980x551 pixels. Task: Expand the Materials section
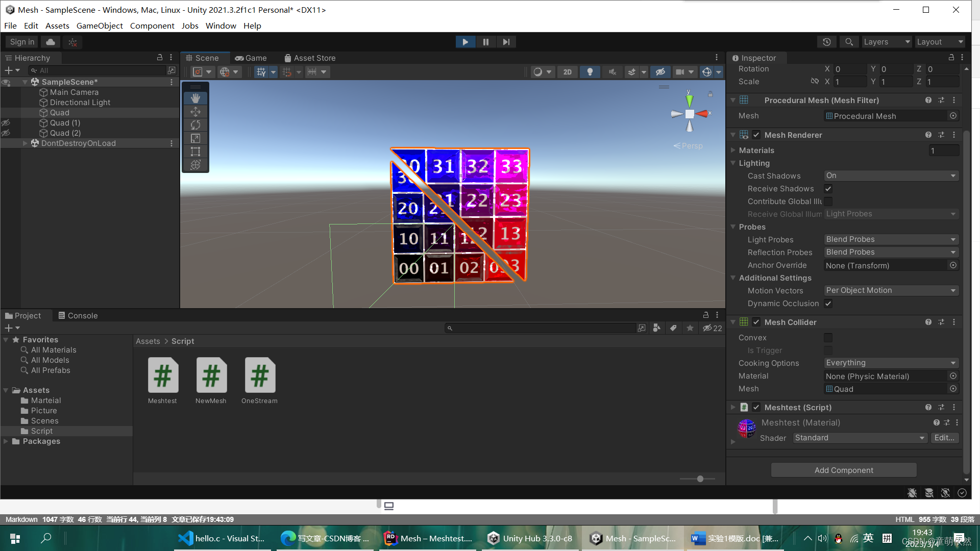[x=733, y=151]
